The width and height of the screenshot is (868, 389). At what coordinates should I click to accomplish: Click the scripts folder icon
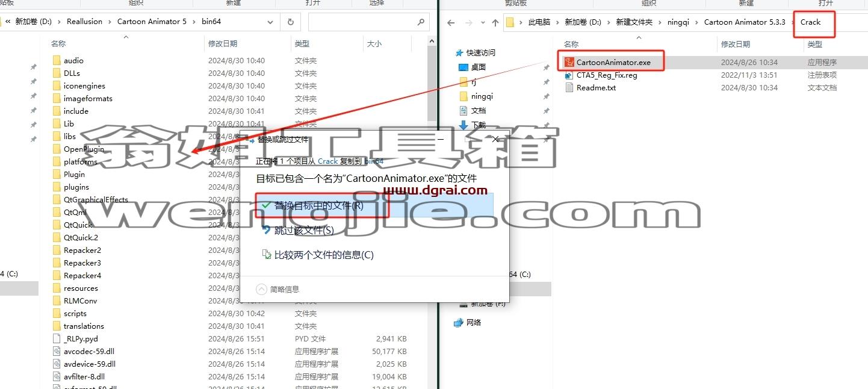pyautogui.click(x=57, y=313)
